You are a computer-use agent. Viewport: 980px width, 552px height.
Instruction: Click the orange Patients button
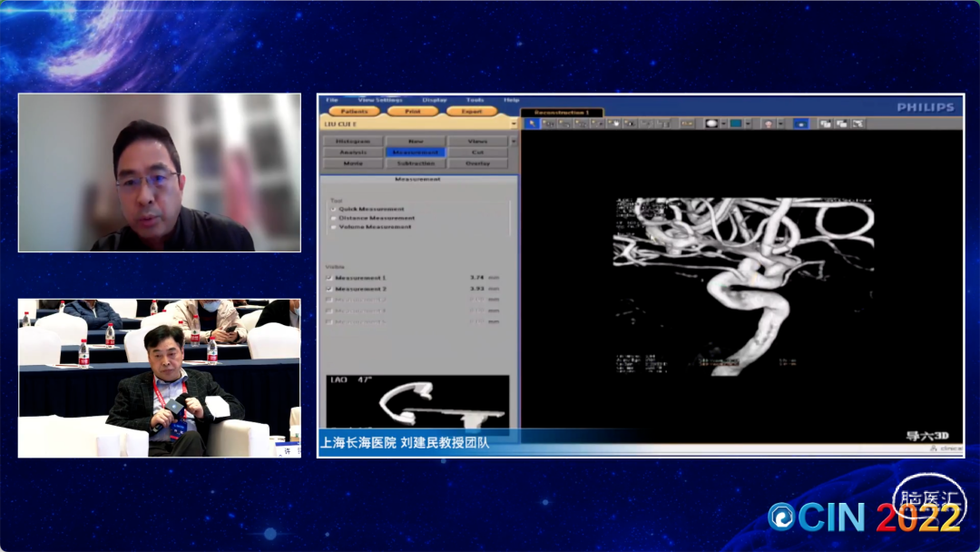pyautogui.click(x=354, y=112)
